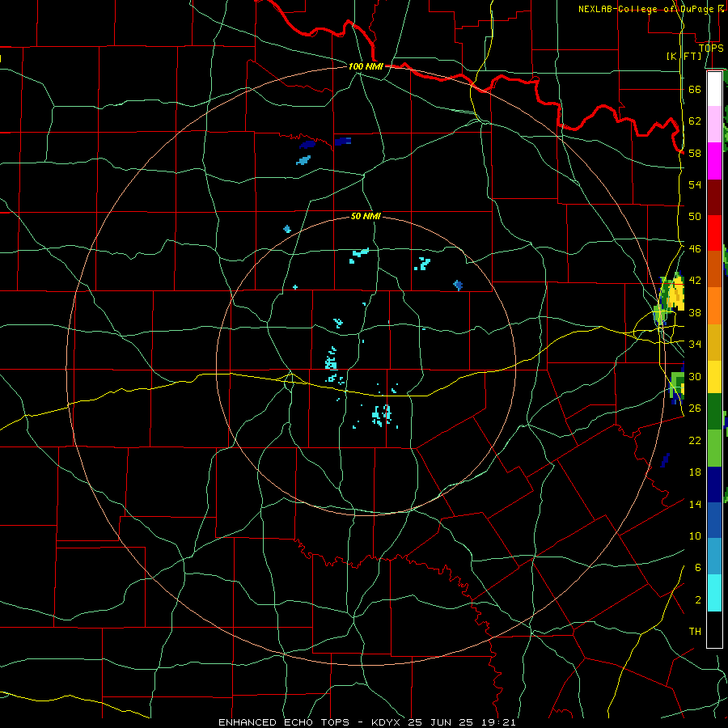The width and height of the screenshot is (728, 728).
Task: Click the 42 legend value
Action: click(x=695, y=280)
